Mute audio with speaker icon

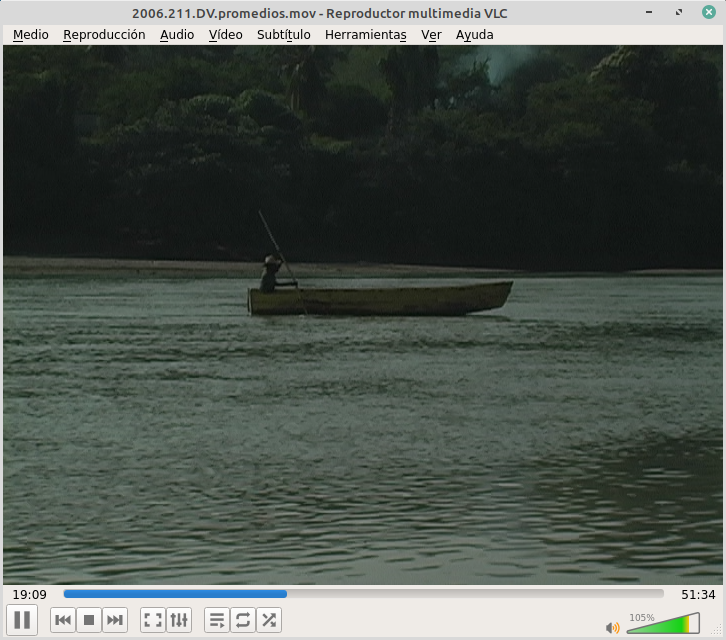[612, 627]
